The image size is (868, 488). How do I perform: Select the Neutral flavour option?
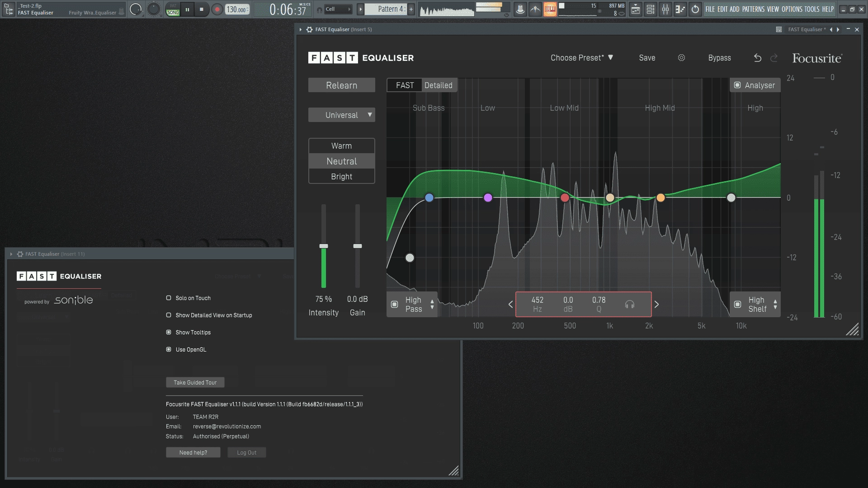point(342,161)
